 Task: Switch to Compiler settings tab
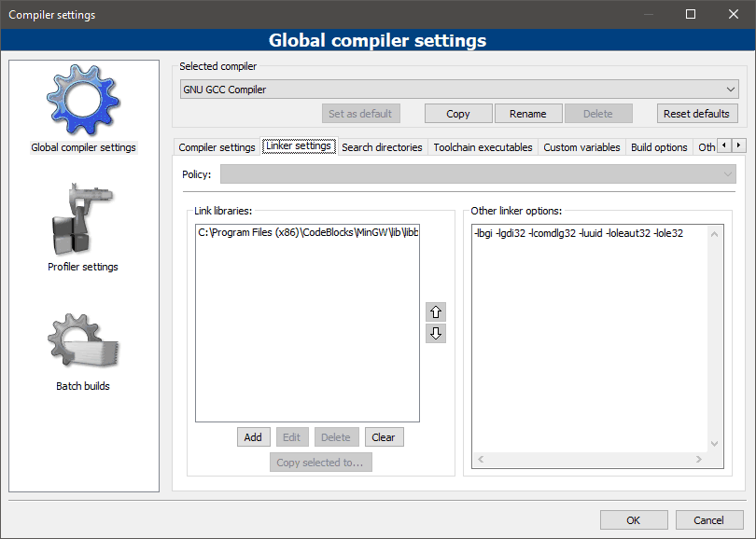click(x=217, y=147)
